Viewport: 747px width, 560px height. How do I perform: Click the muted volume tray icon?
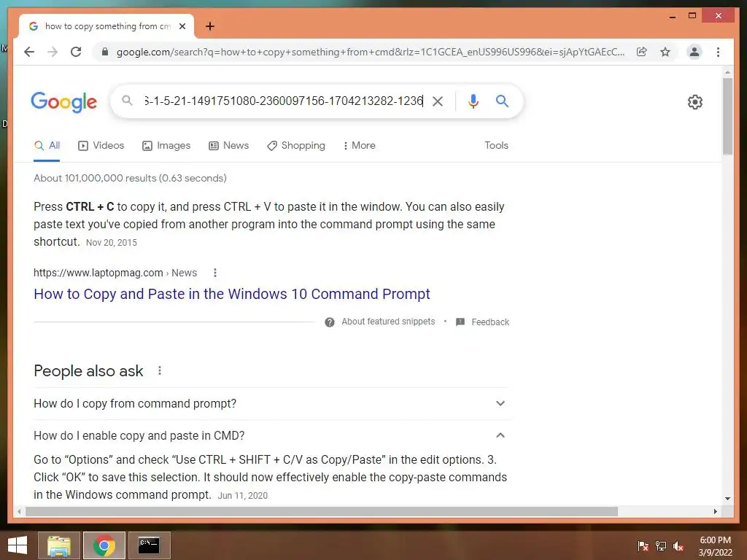click(x=678, y=546)
